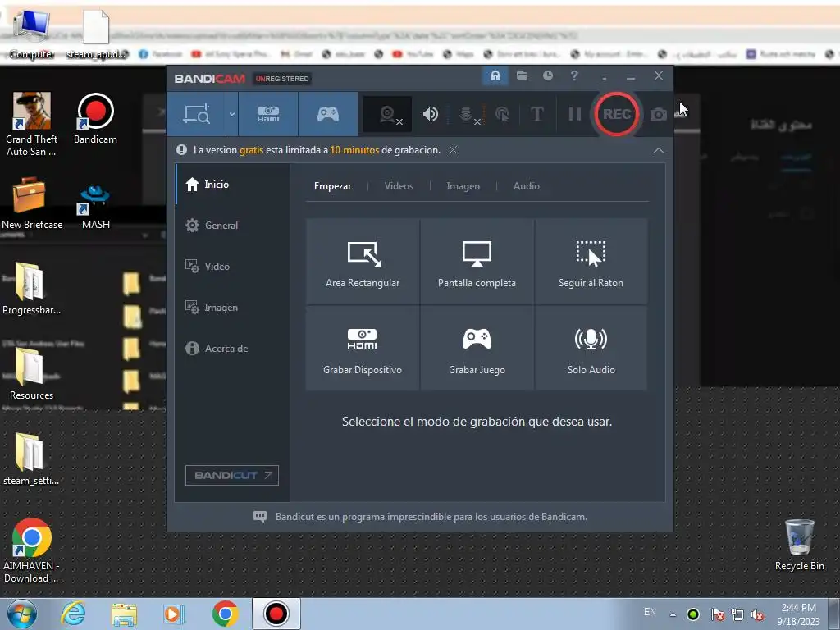
Task: Select the Resources folder on desktop
Action: coord(31,374)
